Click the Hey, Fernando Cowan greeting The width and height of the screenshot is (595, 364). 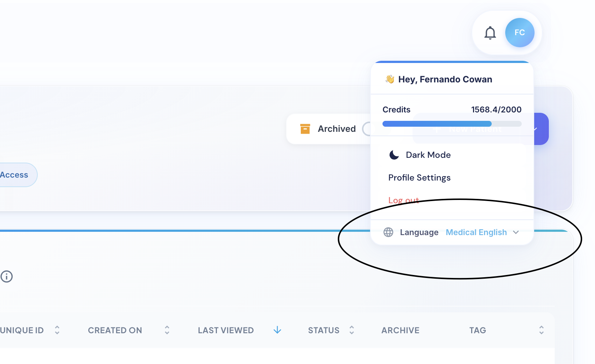[x=445, y=79]
